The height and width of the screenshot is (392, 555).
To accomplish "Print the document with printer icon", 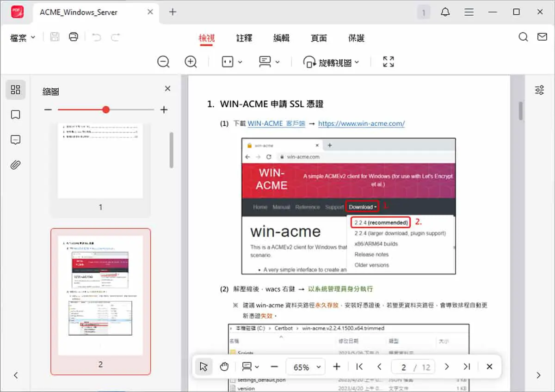I will click(x=73, y=37).
